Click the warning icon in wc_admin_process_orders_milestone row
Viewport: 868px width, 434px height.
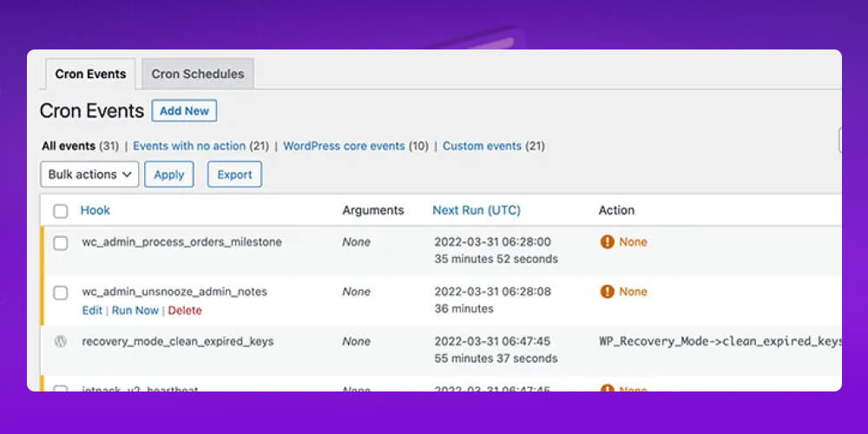608,242
